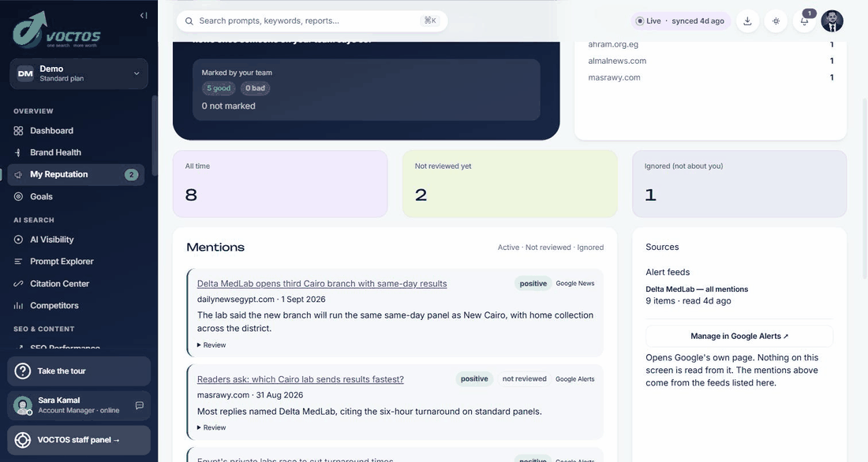Focus the search prompts, keywords, reports field

[312, 21]
